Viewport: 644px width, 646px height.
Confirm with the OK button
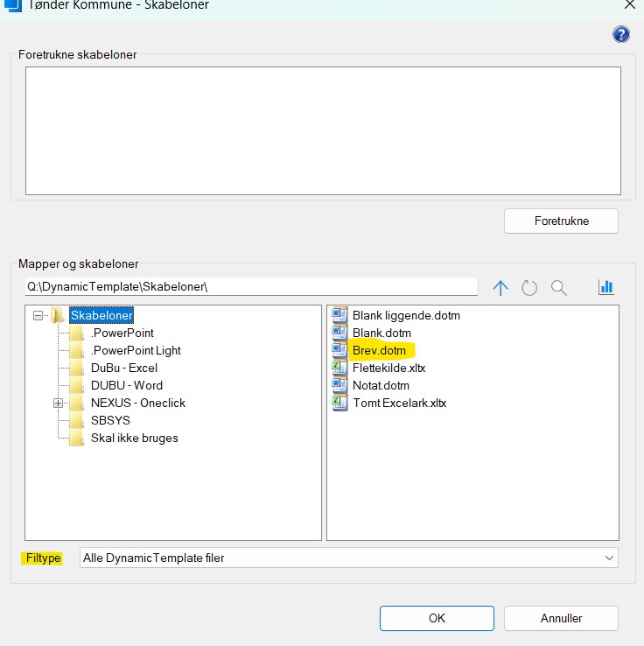coord(437,618)
